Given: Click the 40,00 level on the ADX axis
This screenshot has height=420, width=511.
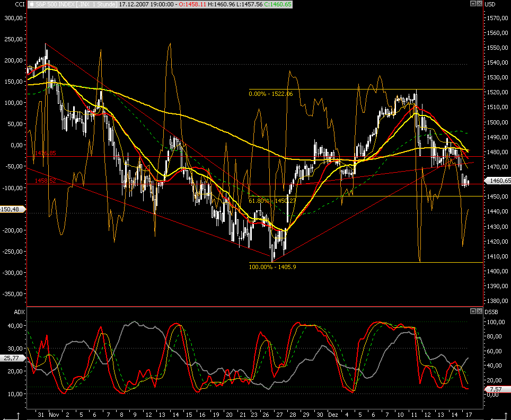Looking at the screenshot, I should point(15,326).
